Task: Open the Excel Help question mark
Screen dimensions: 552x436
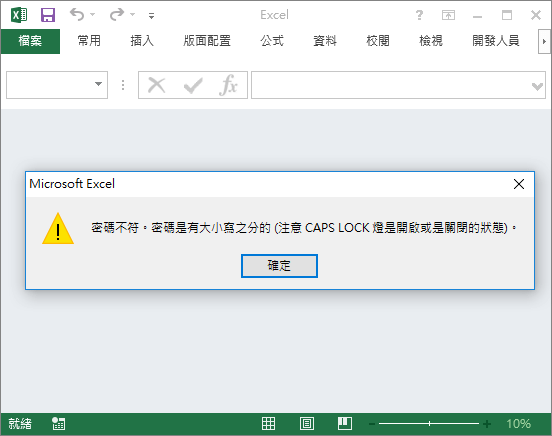Action: tap(419, 15)
